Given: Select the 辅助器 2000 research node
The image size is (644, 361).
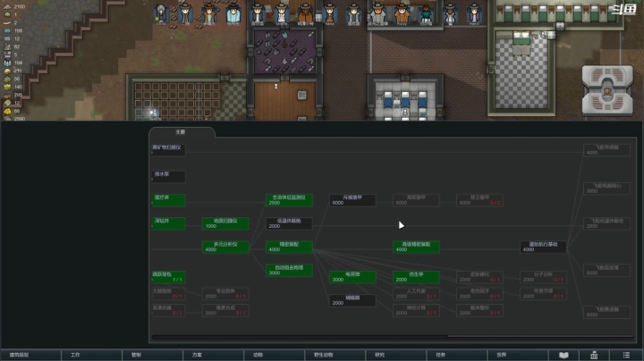Looking at the screenshot, I should click(352, 300).
